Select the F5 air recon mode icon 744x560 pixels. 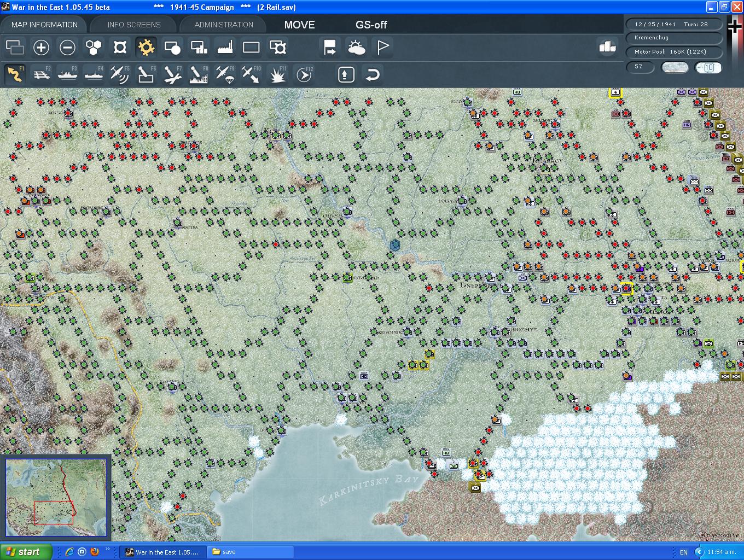click(x=120, y=74)
